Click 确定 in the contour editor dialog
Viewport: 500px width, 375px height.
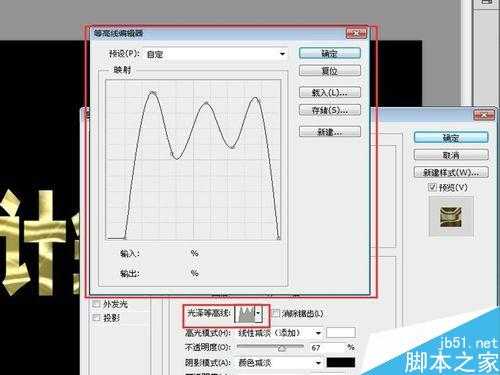point(330,53)
